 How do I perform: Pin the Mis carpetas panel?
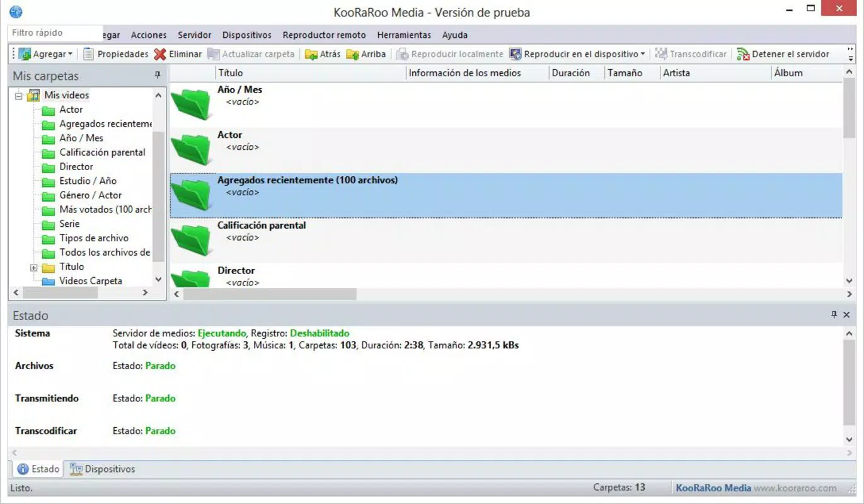(x=158, y=76)
